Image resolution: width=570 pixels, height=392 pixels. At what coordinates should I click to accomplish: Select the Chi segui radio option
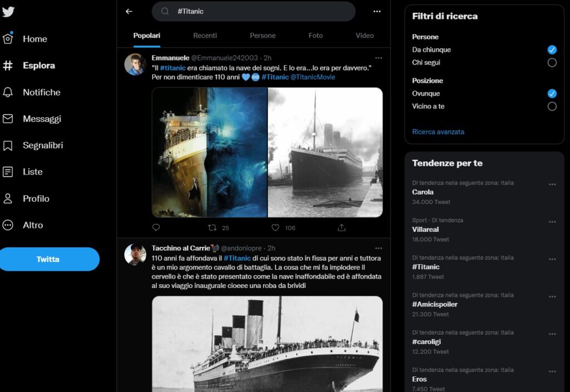[x=552, y=62]
